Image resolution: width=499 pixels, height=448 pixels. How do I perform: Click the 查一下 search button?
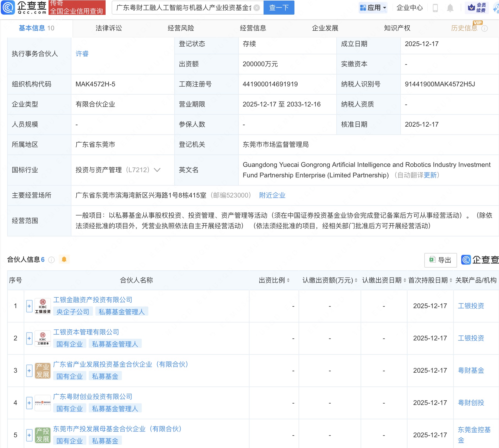279,8
